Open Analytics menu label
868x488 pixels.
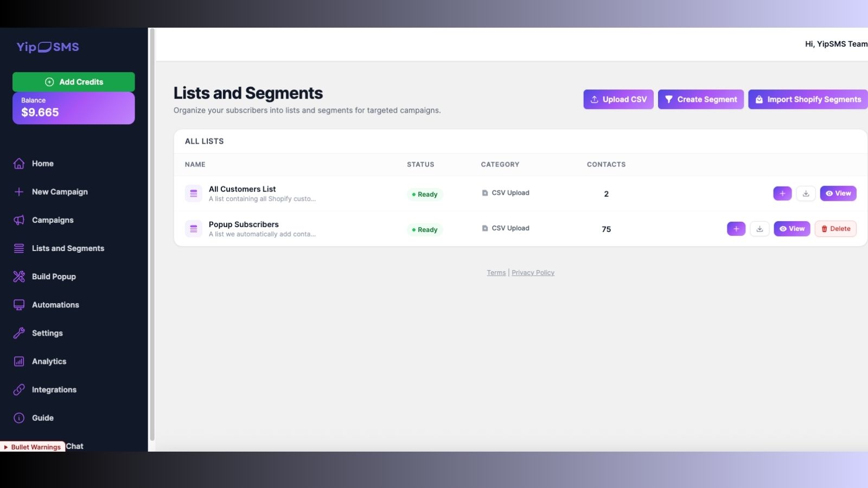pyautogui.click(x=49, y=361)
